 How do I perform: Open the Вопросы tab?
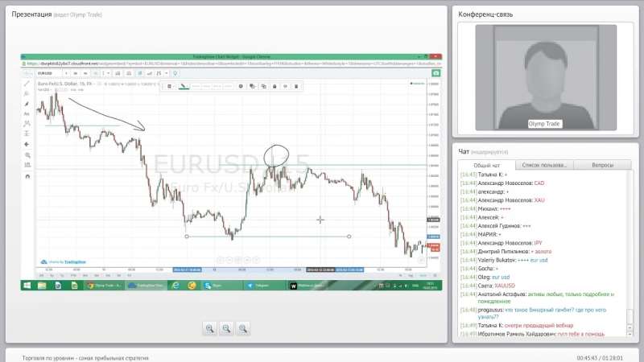[x=602, y=164]
